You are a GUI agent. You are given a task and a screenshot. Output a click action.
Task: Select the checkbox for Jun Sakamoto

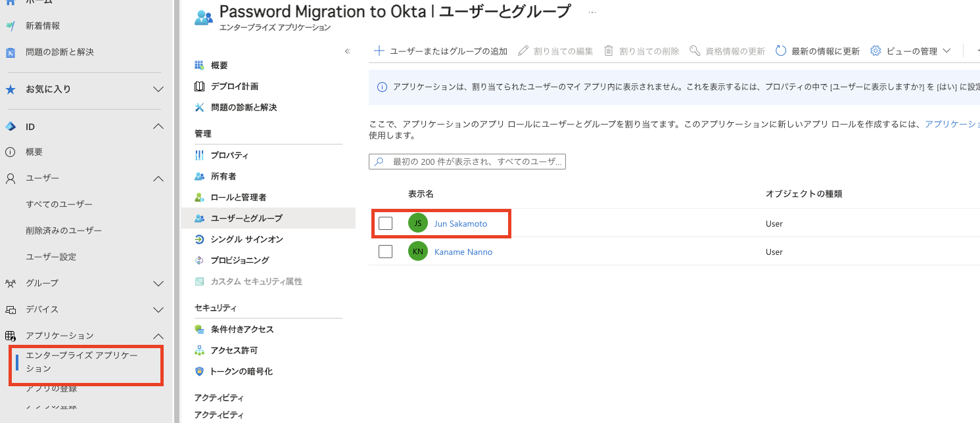(x=386, y=223)
